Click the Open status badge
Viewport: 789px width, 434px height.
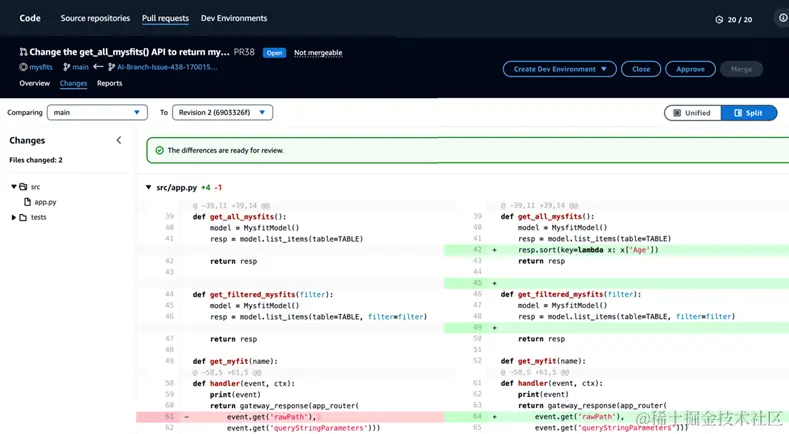[274, 53]
